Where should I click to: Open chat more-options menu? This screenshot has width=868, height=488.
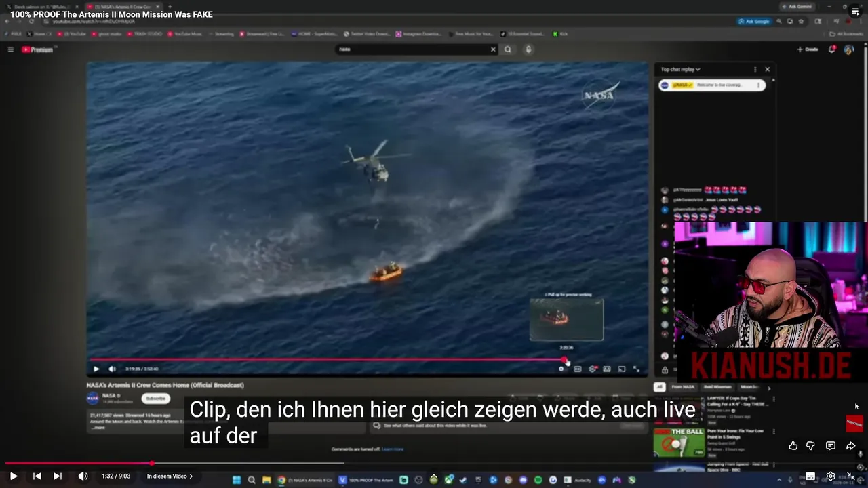(x=755, y=69)
